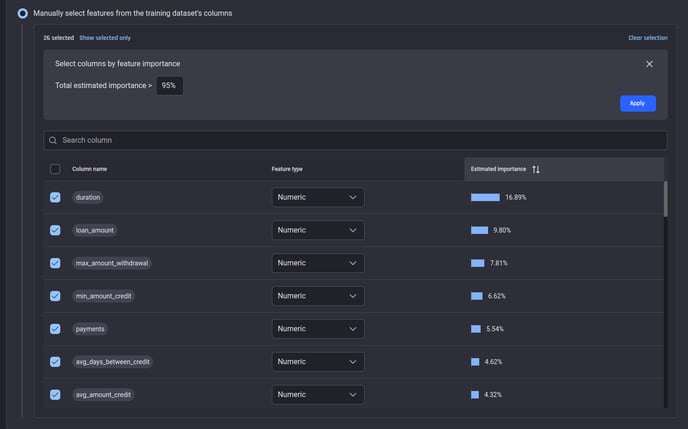Uncheck the min_amount_credit checkbox

click(55, 296)
